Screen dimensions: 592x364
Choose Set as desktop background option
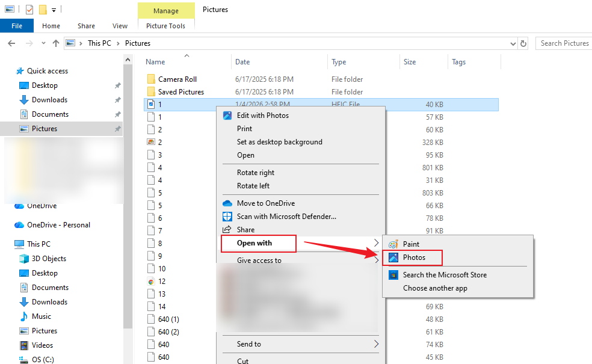pyautogui.click(x=279, y=142)
